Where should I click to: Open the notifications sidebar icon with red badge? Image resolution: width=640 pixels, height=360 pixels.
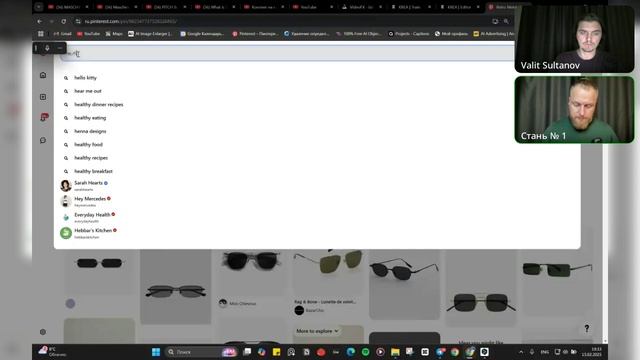pyautogui.click(x=44, y=118)
